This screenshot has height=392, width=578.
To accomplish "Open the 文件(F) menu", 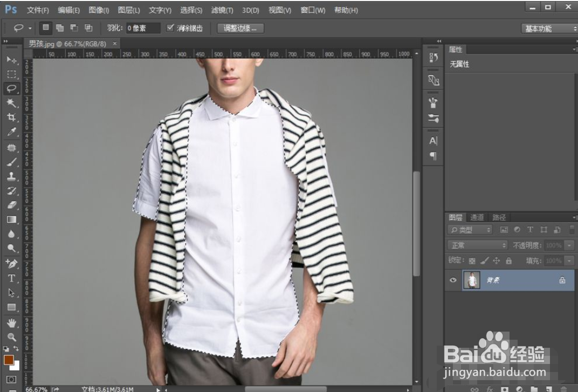I will pyautogui.click(x=38, y=10).
